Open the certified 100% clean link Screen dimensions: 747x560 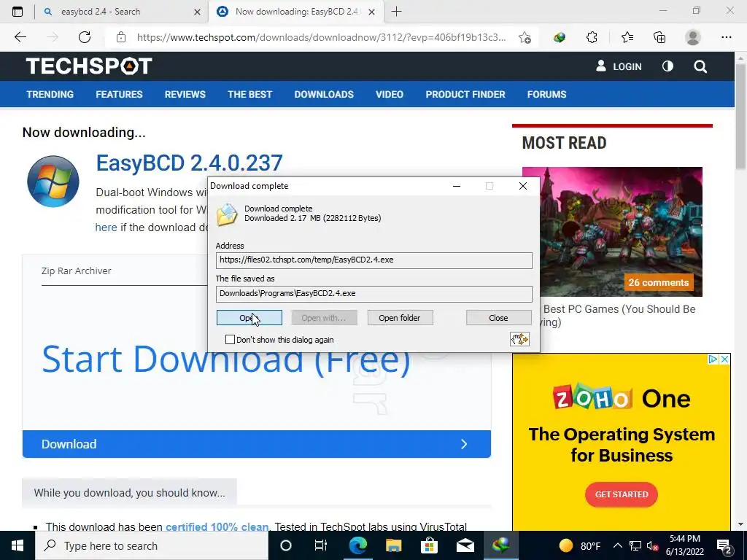point(217,526)
